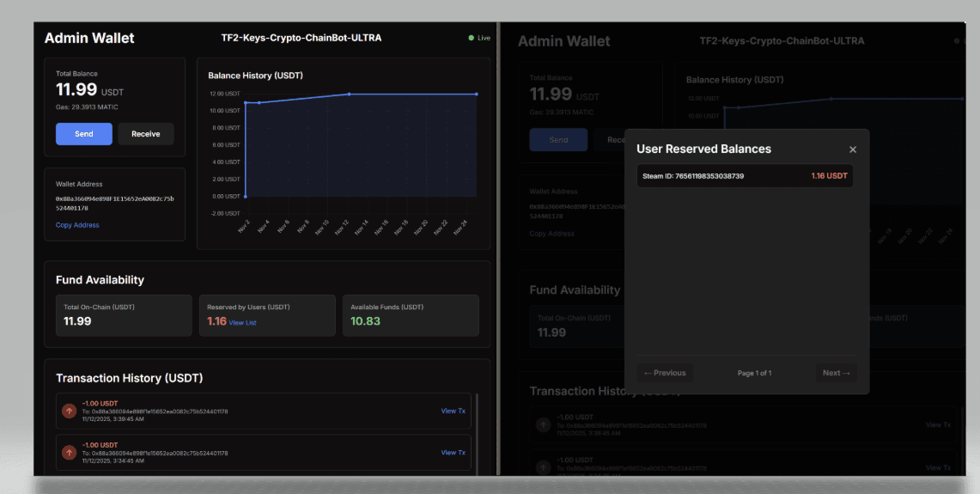Viewport: 980px width, 494px height.
Task: Click the Total On-Chain 11.99 card
Action: [x=124, y=315]
